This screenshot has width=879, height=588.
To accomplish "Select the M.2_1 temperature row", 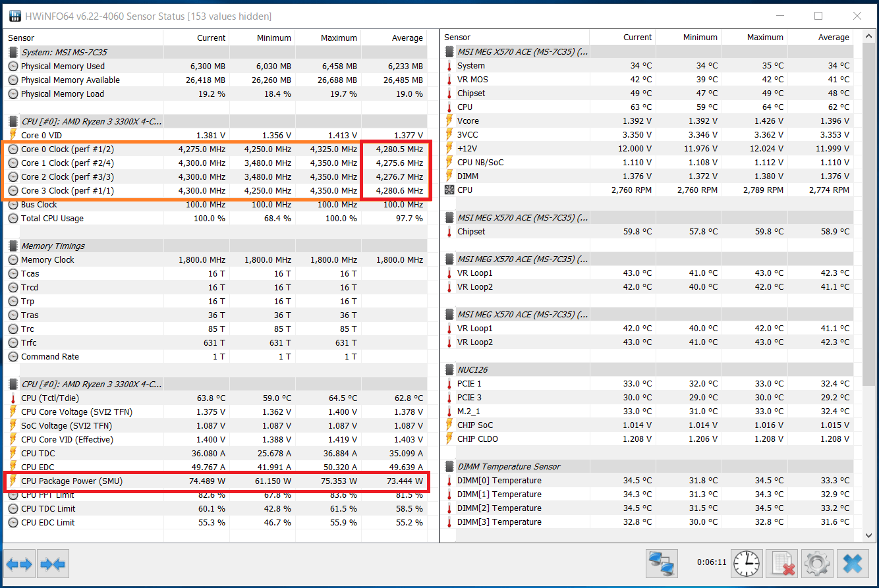I will point(647,411).
